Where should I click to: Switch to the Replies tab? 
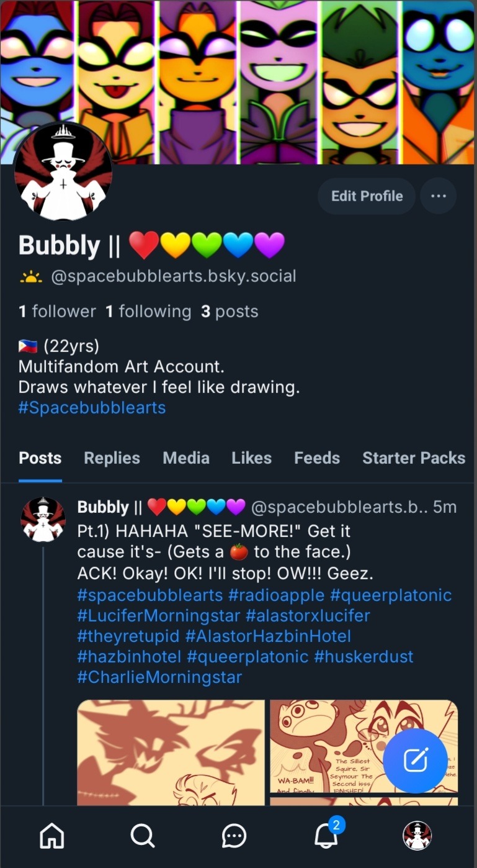point(112,458)
